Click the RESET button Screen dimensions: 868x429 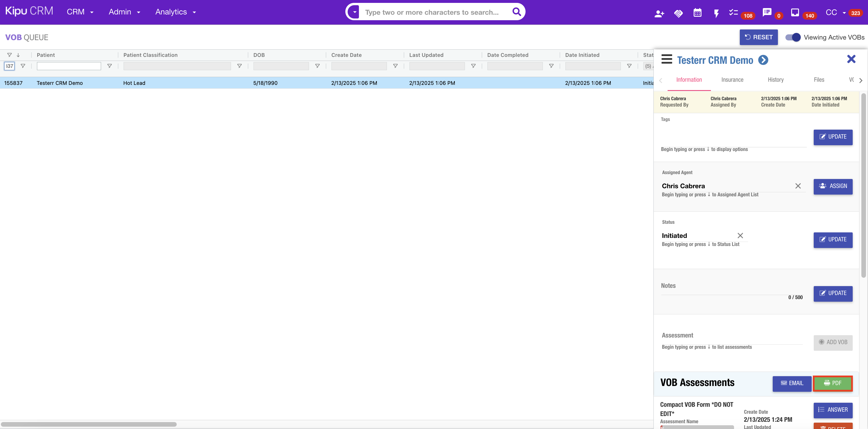coord(759,38)
